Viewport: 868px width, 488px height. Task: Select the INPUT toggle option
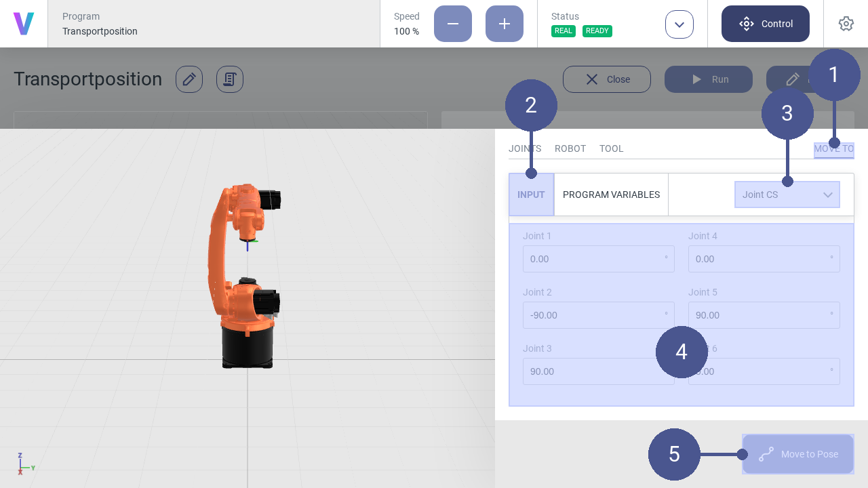click(x=531, y=195)
